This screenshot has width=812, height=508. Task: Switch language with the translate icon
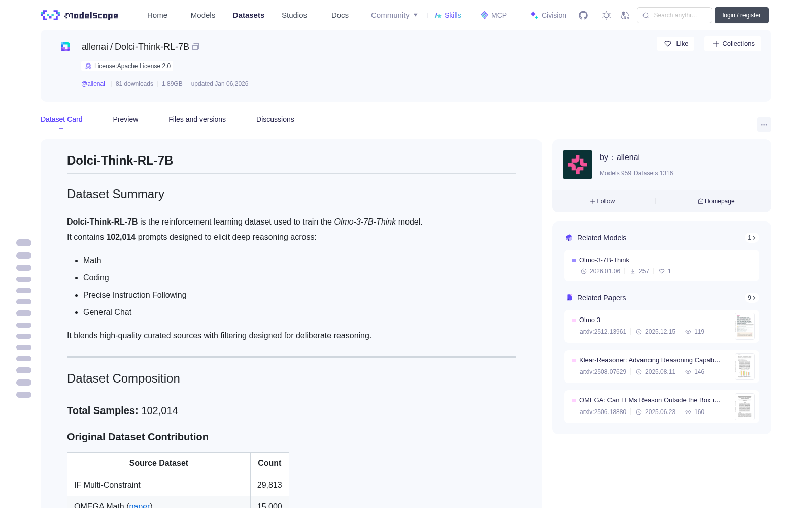(625, 15)
